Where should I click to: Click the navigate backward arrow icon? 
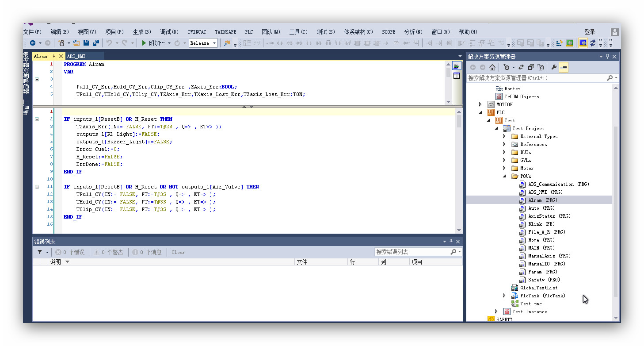tap(33, 43)
